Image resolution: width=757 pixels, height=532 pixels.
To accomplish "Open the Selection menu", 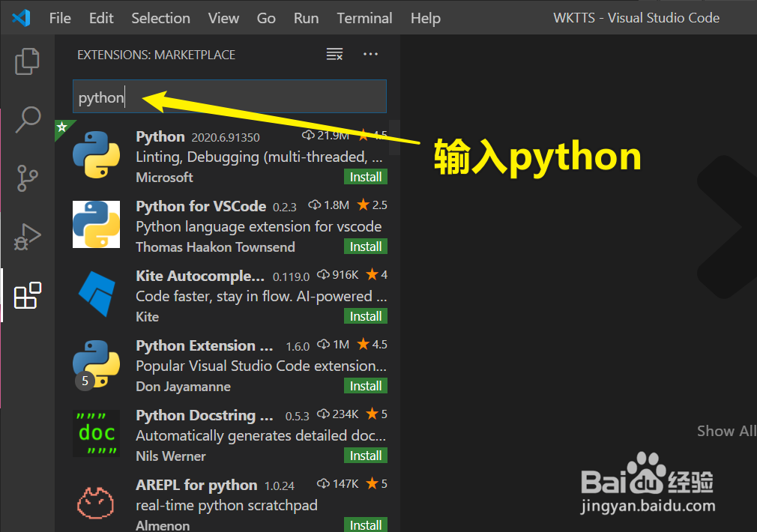I will point(160,18).
